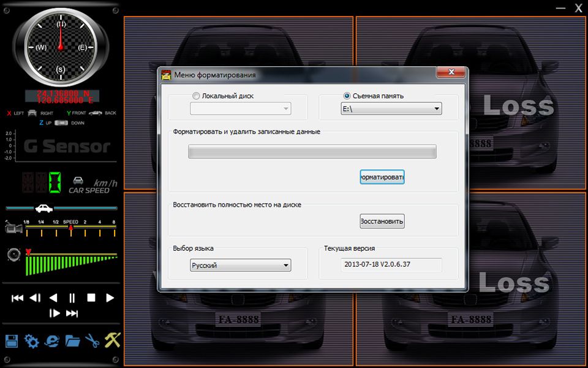The image size is (588, 368).
Task: Select the Локальный диск radio button
Action: pyautogui.click(x=196, y=96)
